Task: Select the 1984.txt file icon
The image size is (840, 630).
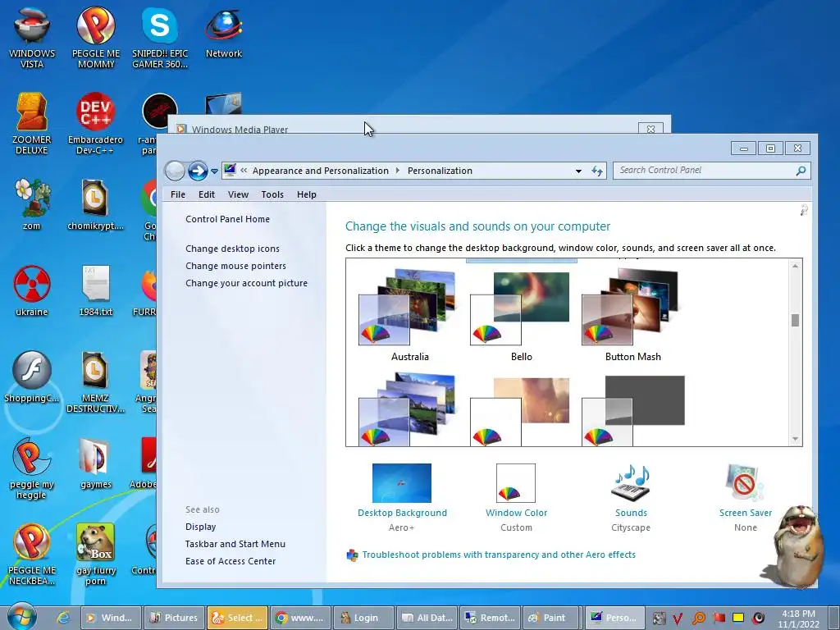Action: 96,290
